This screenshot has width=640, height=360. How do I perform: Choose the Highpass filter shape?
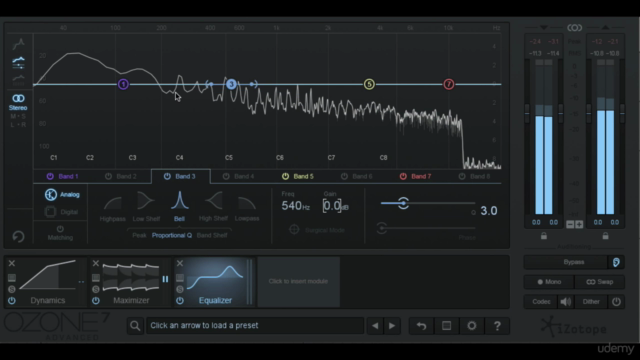pos(113,207)
